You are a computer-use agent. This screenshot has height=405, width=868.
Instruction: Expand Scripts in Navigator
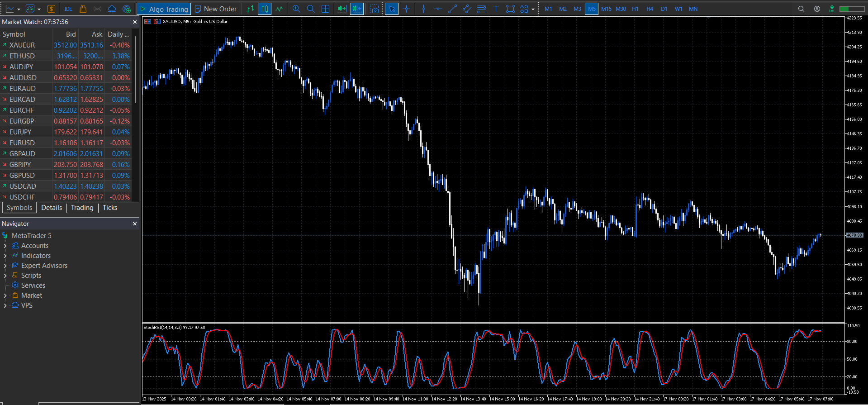click(x=5, y=276)
